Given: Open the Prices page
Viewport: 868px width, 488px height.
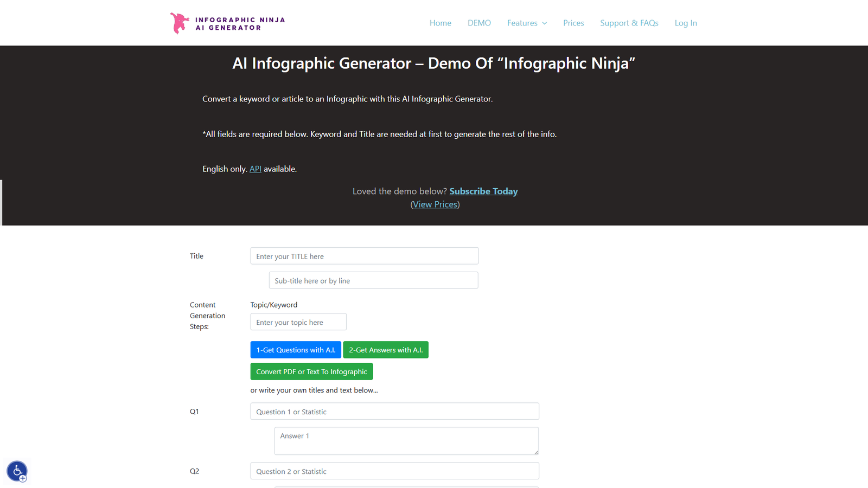Looking at the screenshot, I should 573,23.
